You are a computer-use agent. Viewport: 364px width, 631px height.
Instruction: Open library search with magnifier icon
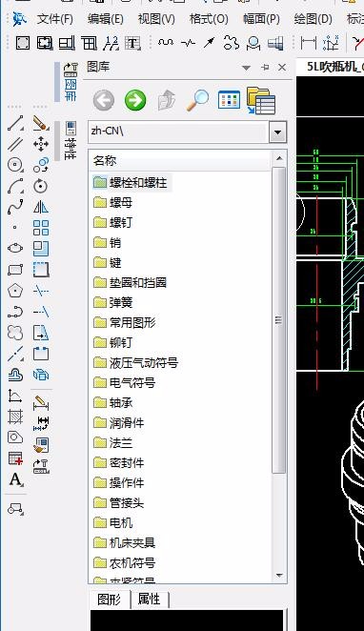pyautogui.click(x=198, y=100)
